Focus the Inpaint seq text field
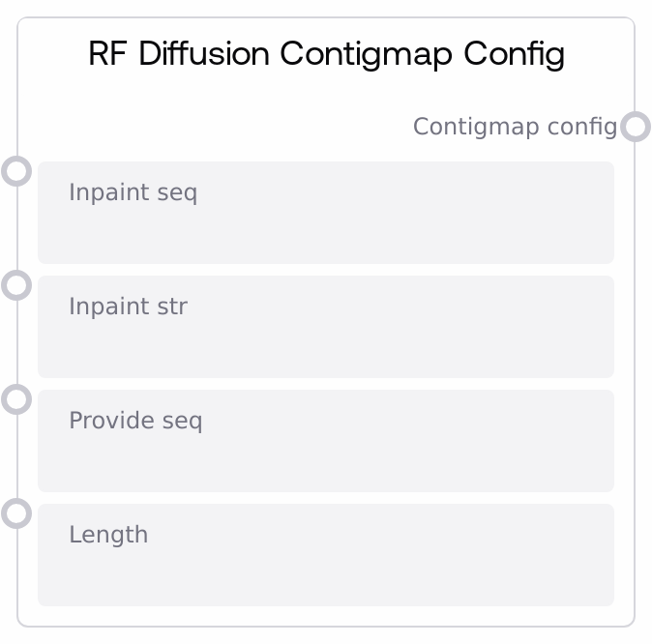Viewport: 652px width, 644px height. coord(325,227)
